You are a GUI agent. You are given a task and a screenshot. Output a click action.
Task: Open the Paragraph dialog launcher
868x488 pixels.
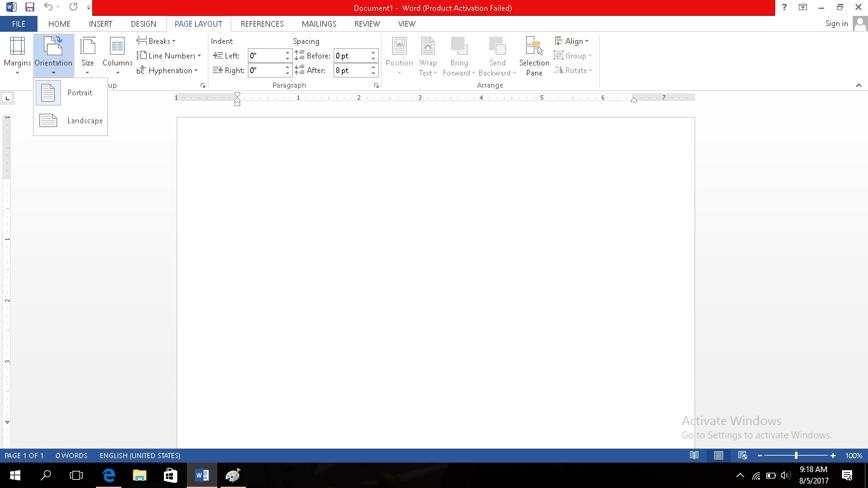tap(376, 85)
